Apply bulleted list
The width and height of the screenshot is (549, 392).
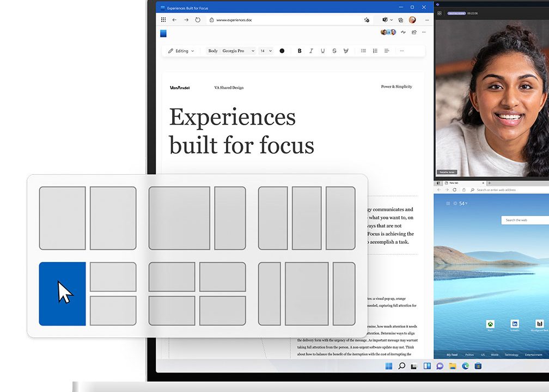click(x=363, y=51)
